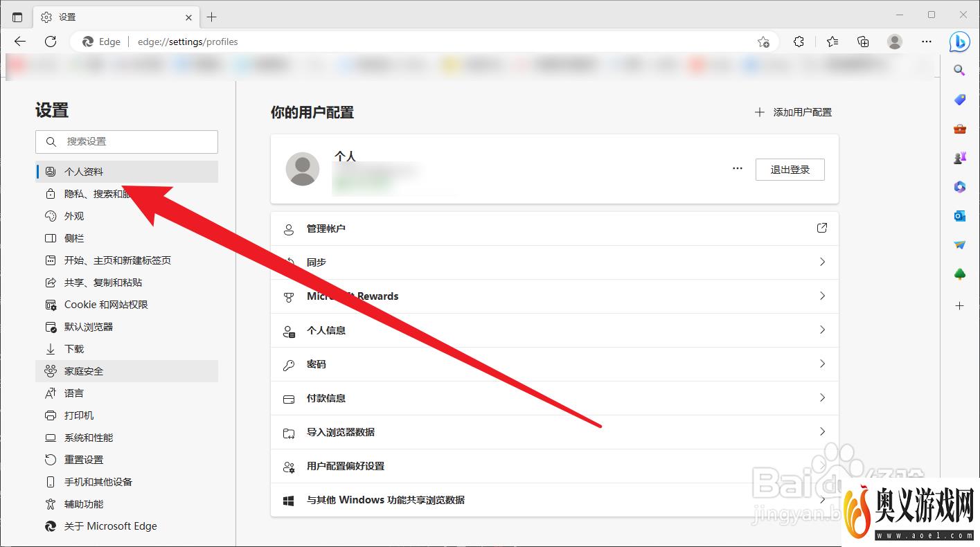Open 与其他 Windows 功能共享浏览数据 row

coord(555,500)
